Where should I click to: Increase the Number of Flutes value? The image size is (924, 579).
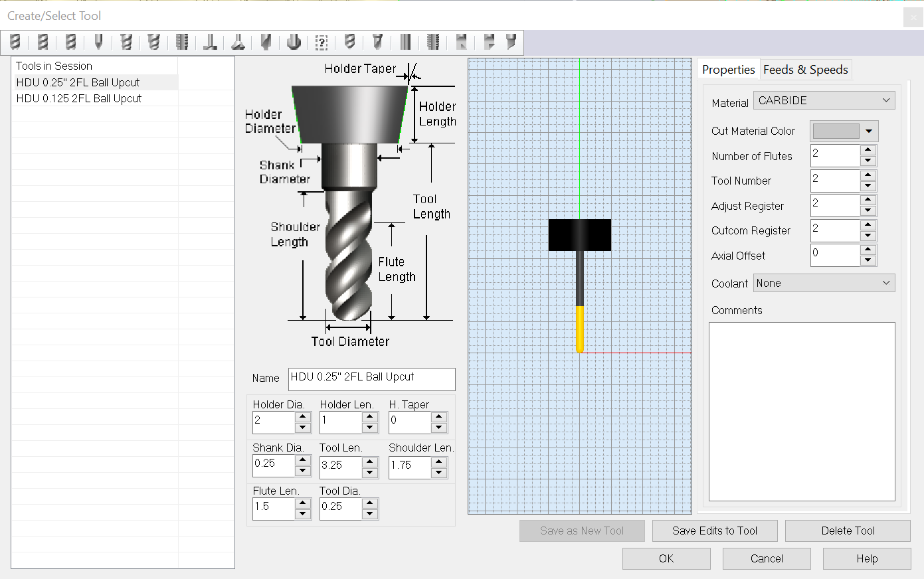[x=868, y=150]
